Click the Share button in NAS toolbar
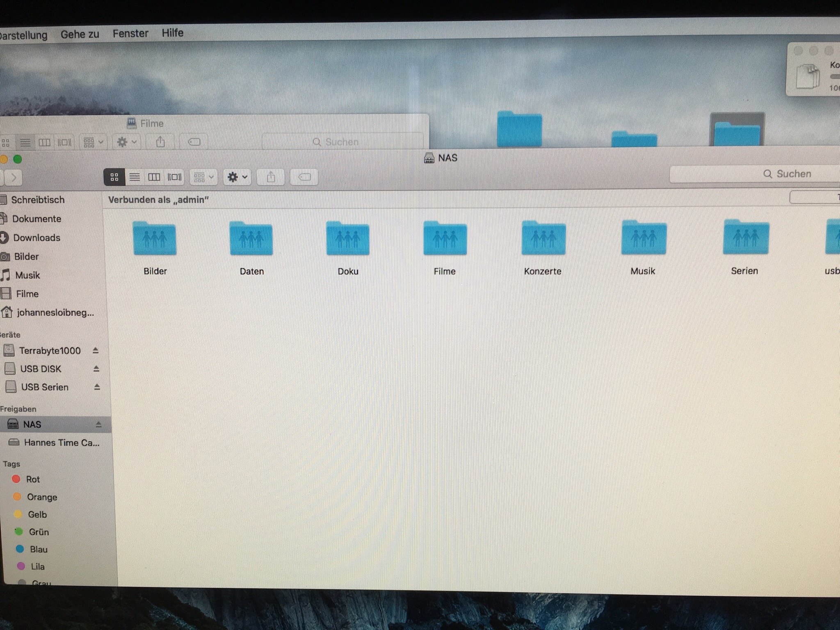Screen dimensions: 840x630 (x=271, y=177)
